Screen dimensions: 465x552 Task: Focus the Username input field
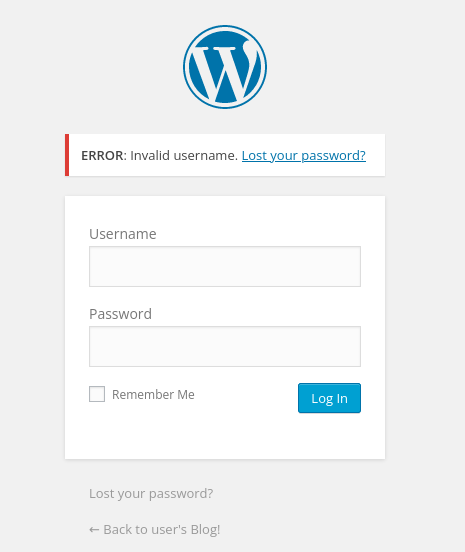pyautogui.click(x=225, y=266)
